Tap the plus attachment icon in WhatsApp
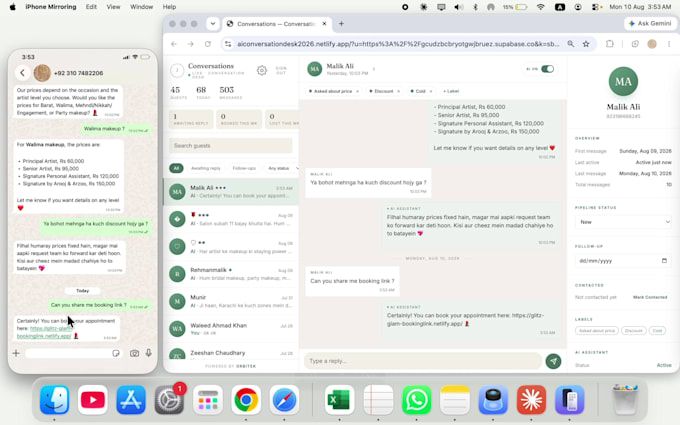This screenshot has width=680, height=425. coord(16,353)
